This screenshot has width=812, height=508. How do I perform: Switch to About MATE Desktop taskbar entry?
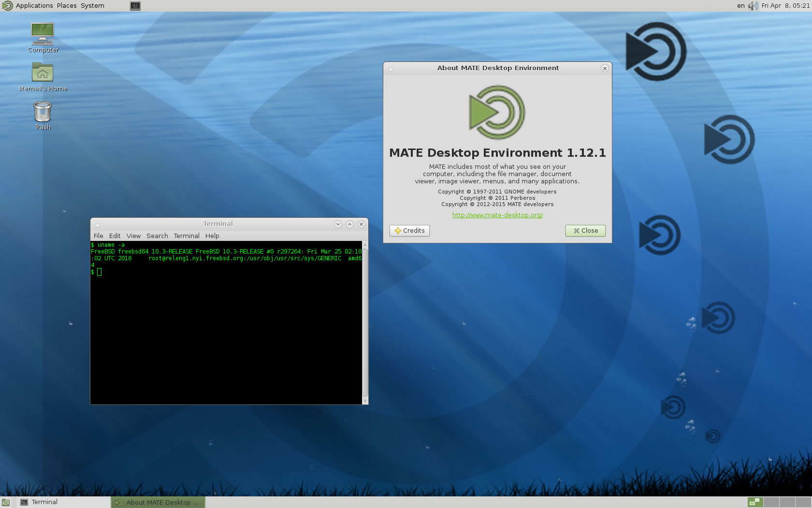(158, 502)
